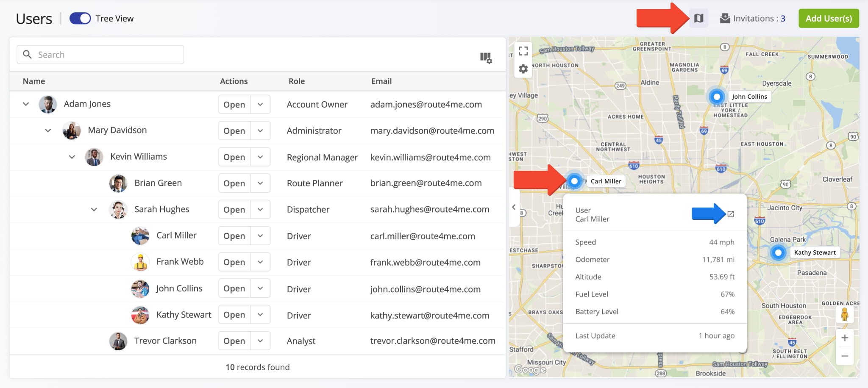Click John Collins' map location marker
Screen dimensions: 868x388
(717, 97)
